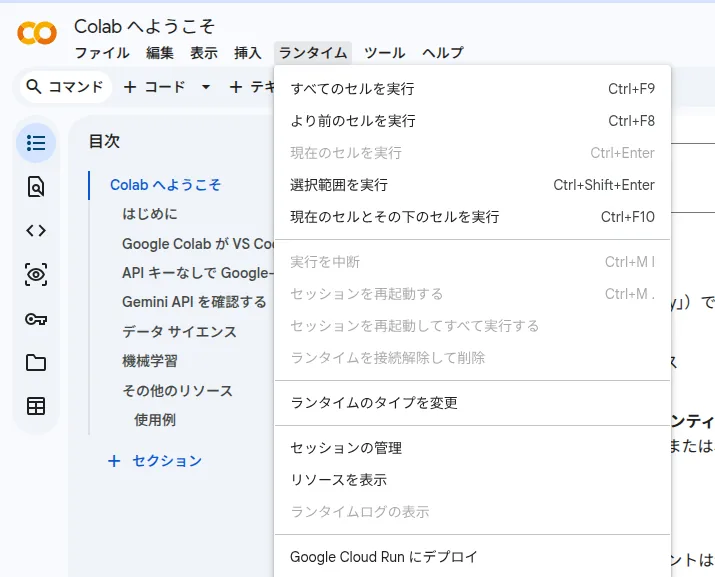715x577 pixels.
Task: Open the ツール menu
Action: point(385,52)
